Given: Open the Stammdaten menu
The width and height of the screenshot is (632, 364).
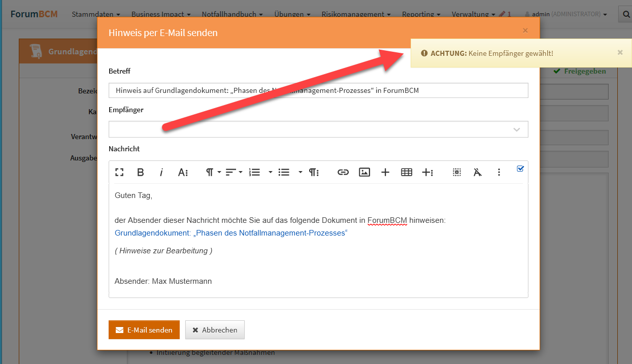Looking at the screenshot, I should click(95, 14).
